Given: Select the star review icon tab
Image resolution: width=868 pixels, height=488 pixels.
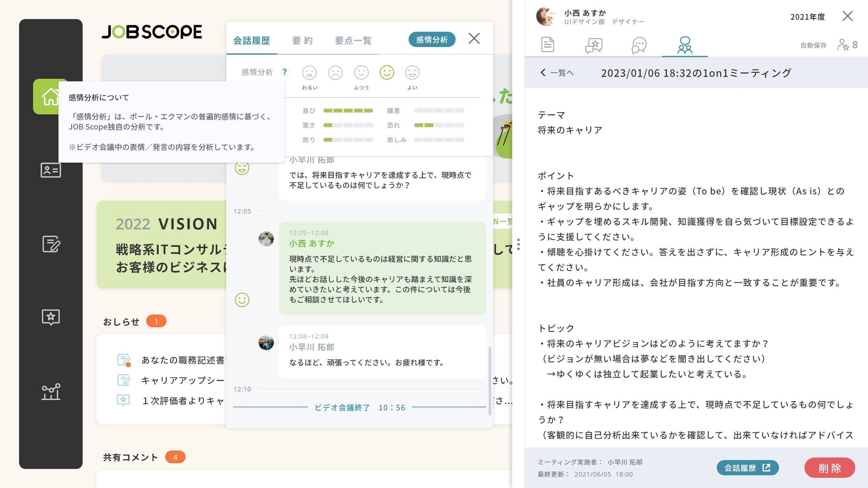Looking at the screenshot, I should (x=593, y=45).
